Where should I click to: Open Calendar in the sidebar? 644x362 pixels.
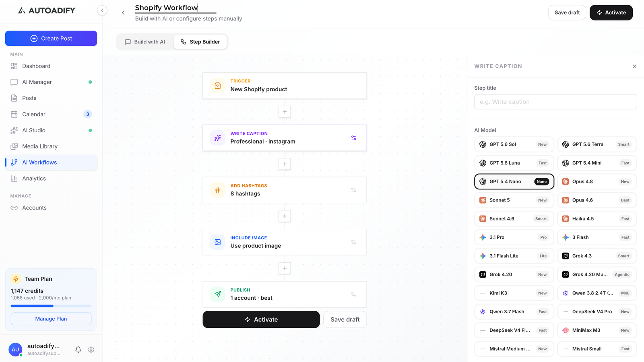coord(51,114)
